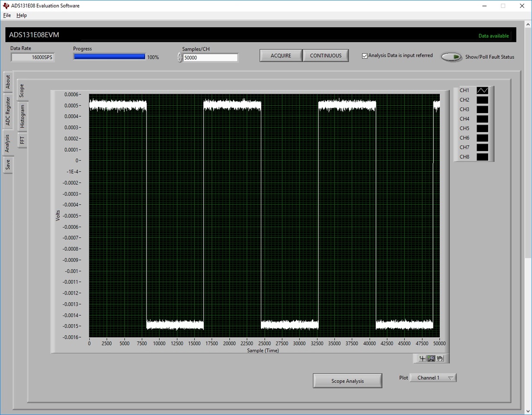This screenshot has width=532, height=415.
Task: Select the pan hand tool in the graph palette
Action: pos(439,358)
